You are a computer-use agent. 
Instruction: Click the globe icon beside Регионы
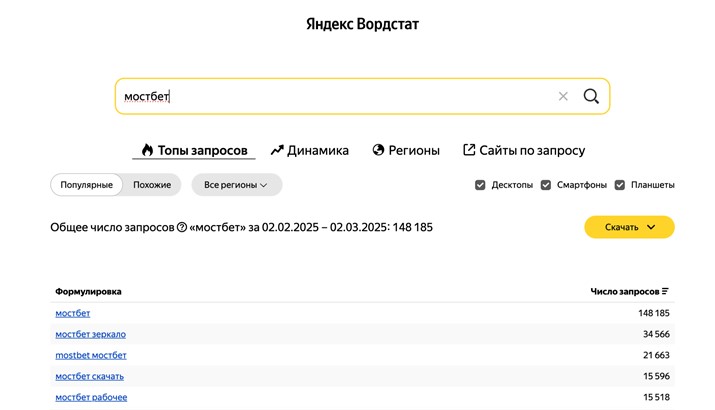[x=378, y=150]
